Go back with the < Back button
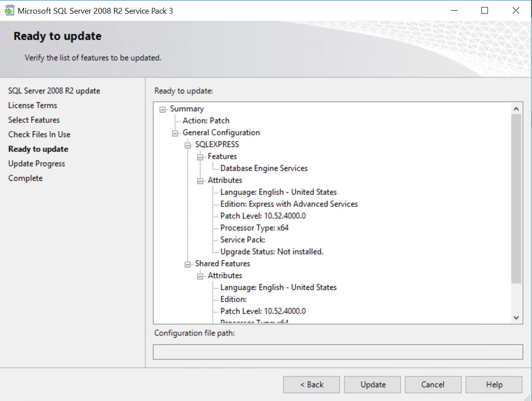 coord(312,385)
